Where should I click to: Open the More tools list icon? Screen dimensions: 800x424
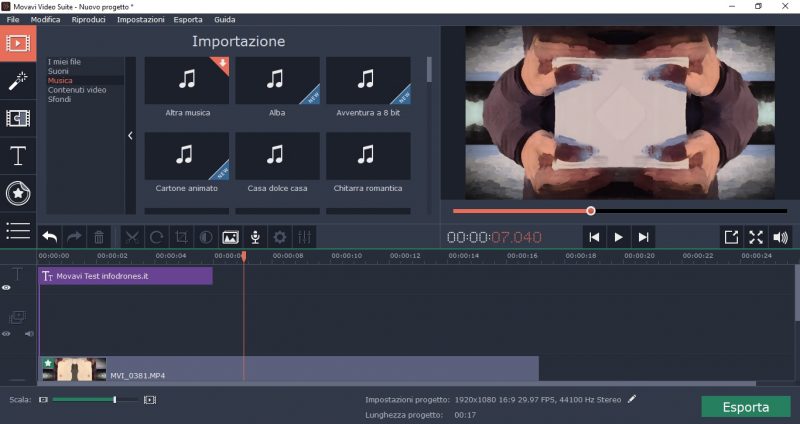18,231
